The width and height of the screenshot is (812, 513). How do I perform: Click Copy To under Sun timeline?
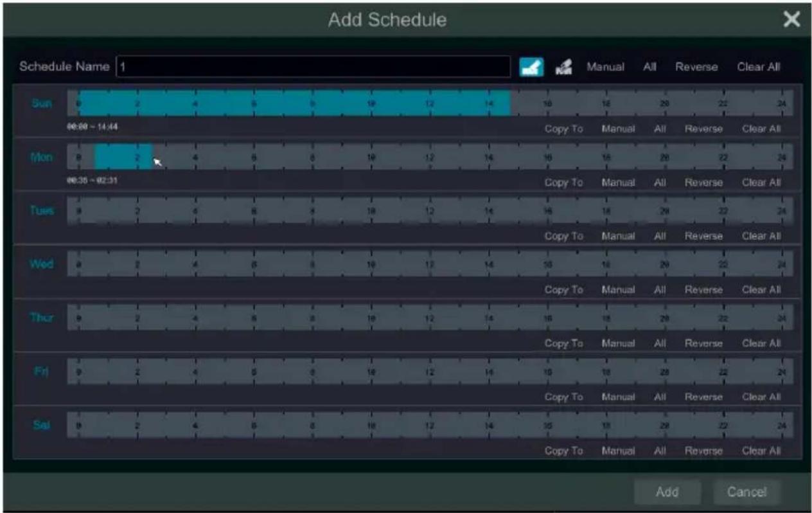point(563,129)
